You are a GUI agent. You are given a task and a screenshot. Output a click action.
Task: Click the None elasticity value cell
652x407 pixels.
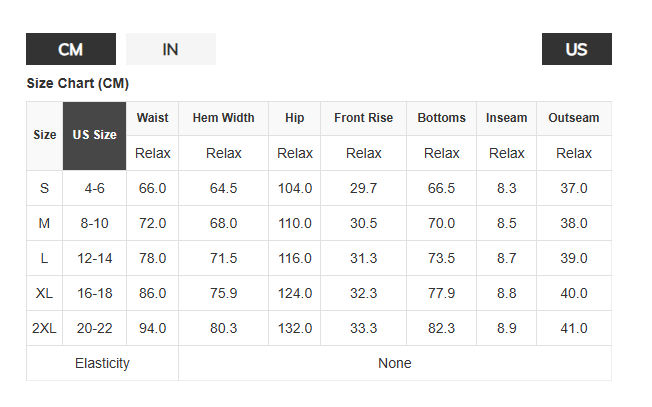(395, 363)
